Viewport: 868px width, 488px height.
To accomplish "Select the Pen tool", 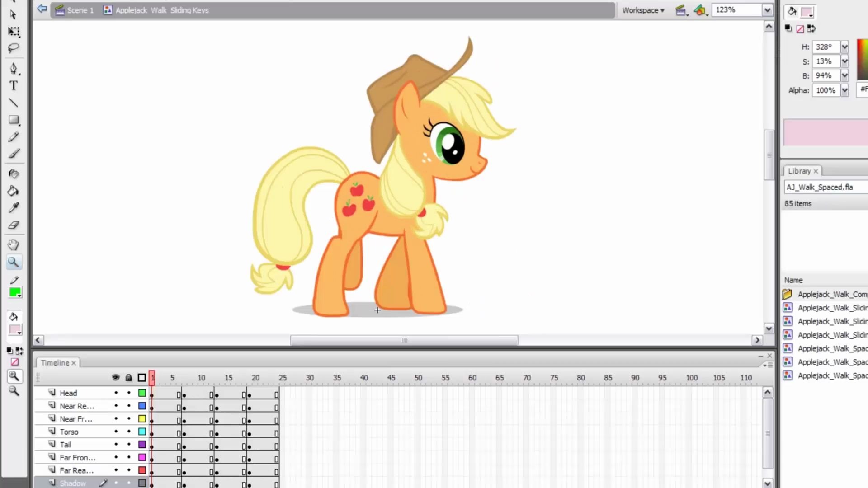I will coord(14,68).
